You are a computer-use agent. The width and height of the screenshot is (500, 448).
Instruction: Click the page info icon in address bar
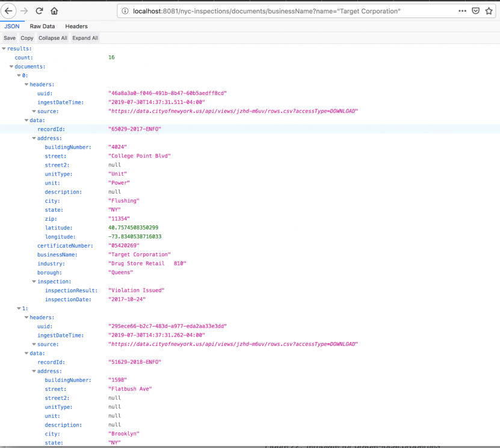(x=125, y=10)
